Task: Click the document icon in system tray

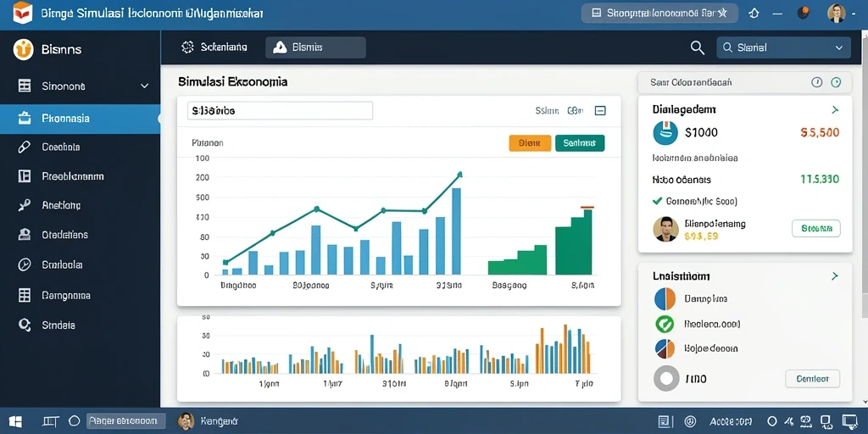Action: click(x=665, y=422)
